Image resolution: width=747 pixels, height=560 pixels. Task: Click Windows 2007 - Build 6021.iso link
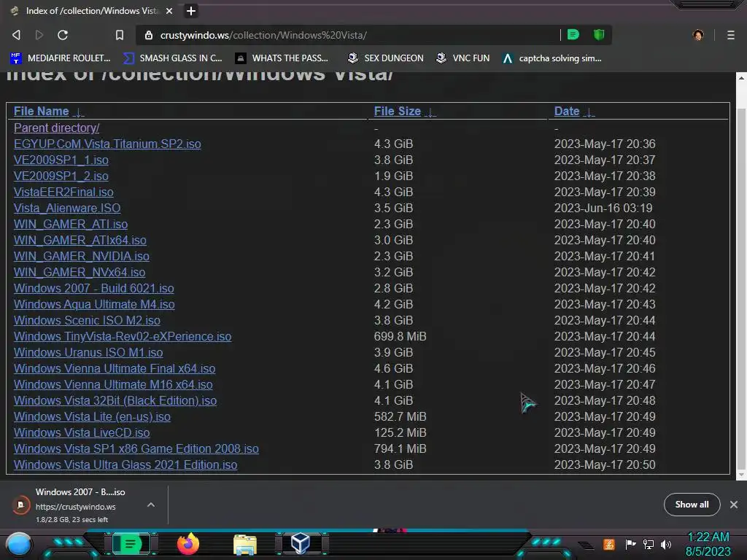(94, 288)
